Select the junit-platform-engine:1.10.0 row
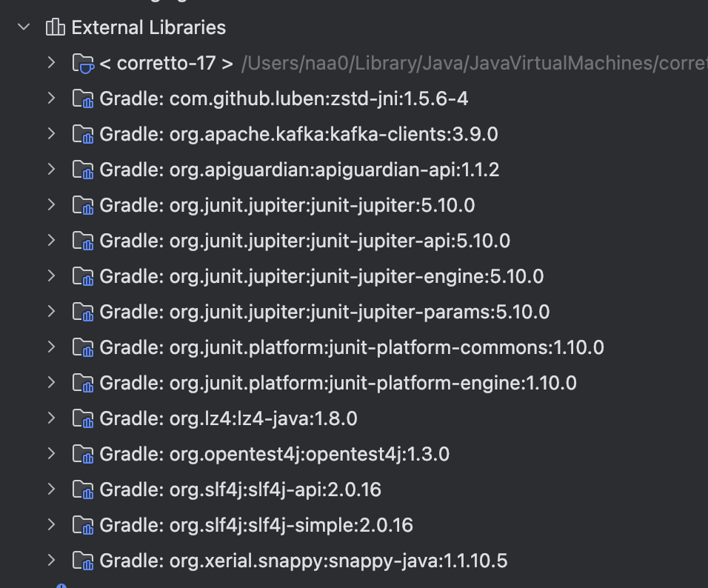 (338, 383)
